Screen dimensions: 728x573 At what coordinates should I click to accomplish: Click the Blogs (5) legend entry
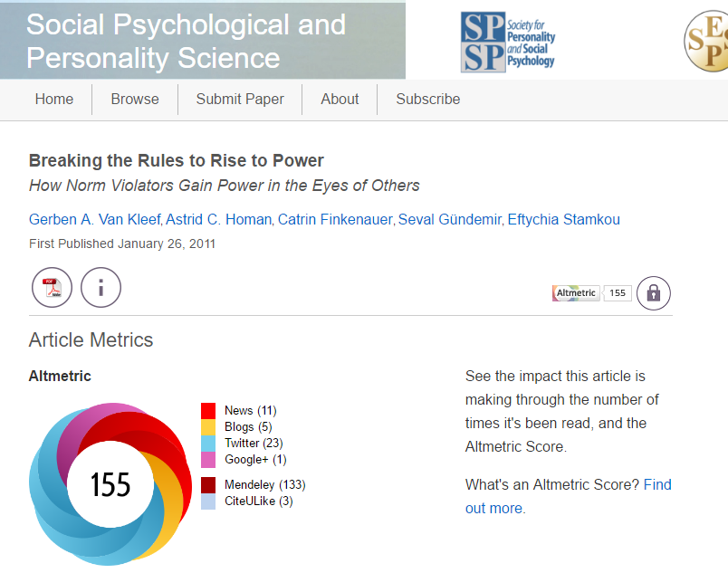coord(248,427)
